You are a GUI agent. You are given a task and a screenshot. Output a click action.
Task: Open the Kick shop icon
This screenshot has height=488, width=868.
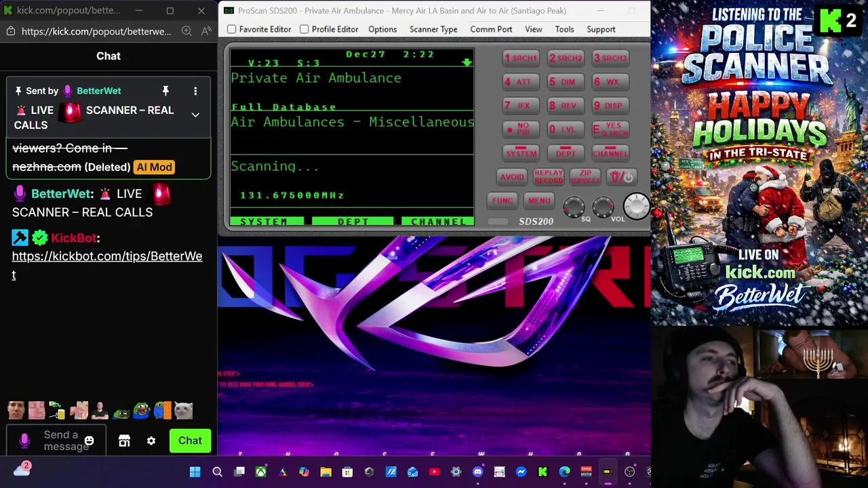[124, 441]
